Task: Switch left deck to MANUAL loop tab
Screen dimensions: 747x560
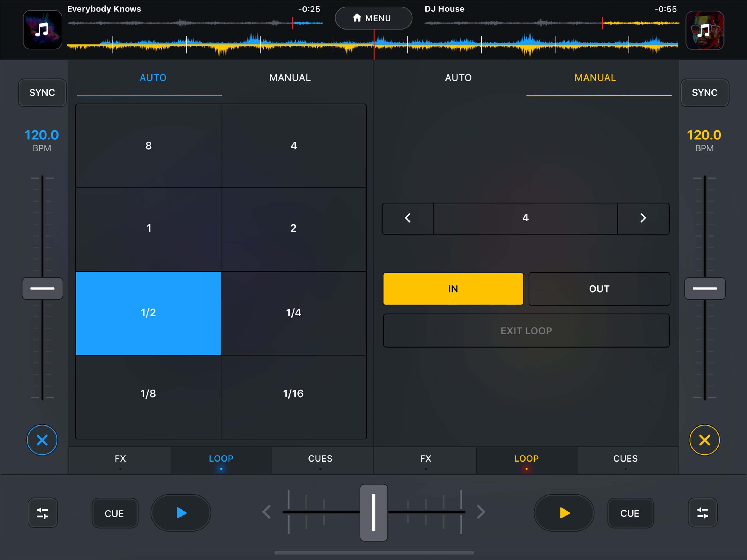Action: point(290,78)
